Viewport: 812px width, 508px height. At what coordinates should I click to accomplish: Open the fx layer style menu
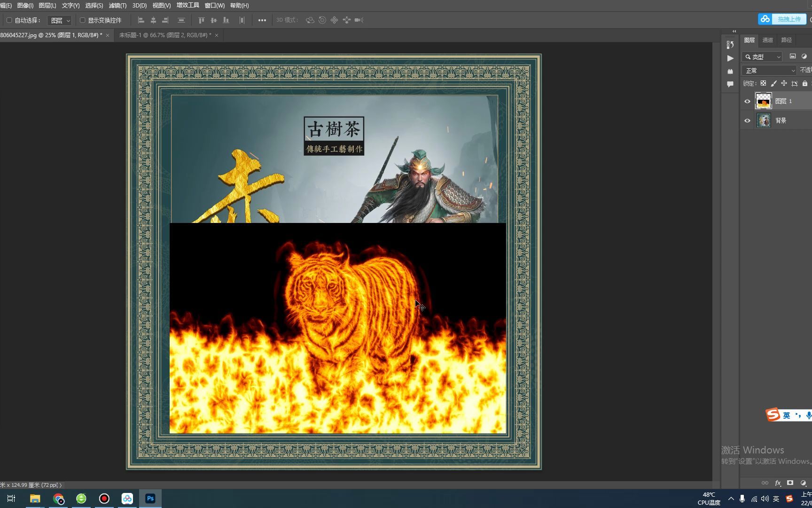[x=778, y=483]
